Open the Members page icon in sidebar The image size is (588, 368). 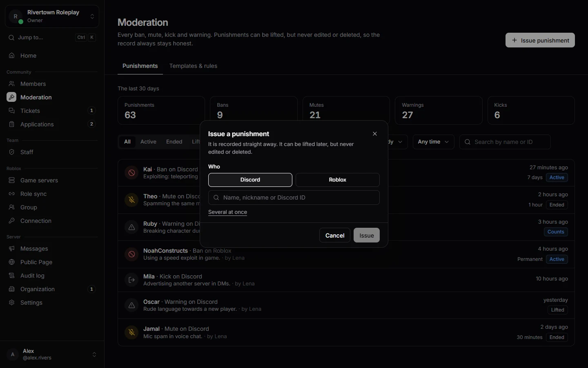(12, 84)
